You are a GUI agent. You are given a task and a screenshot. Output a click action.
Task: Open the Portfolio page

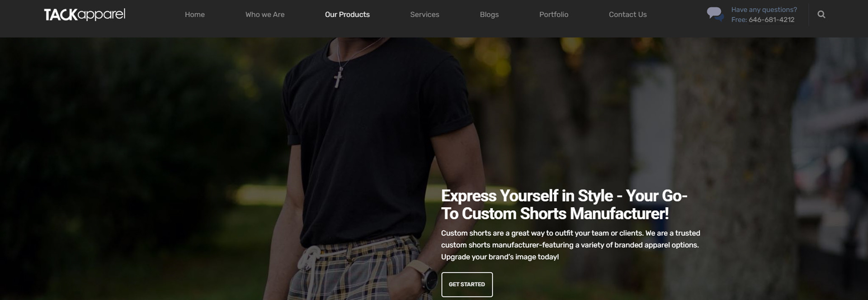tap(554, 14)
